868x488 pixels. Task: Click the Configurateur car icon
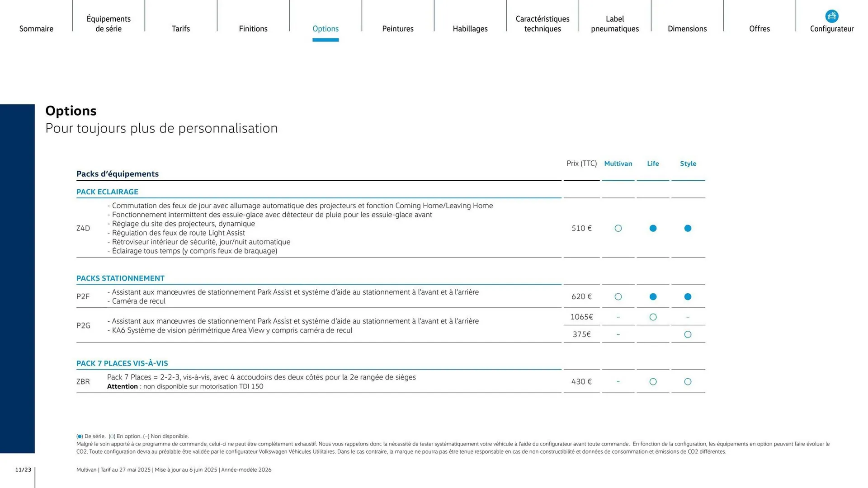click(x=831, y=16)
